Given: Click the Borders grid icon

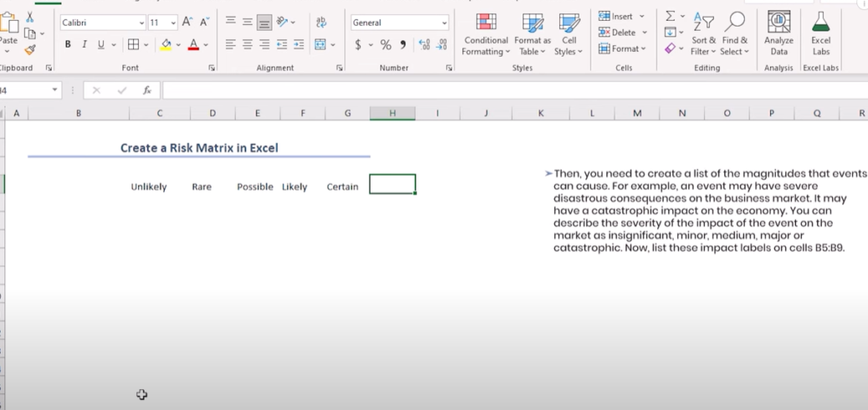Looking at the screenshot, I should [134, 44].
